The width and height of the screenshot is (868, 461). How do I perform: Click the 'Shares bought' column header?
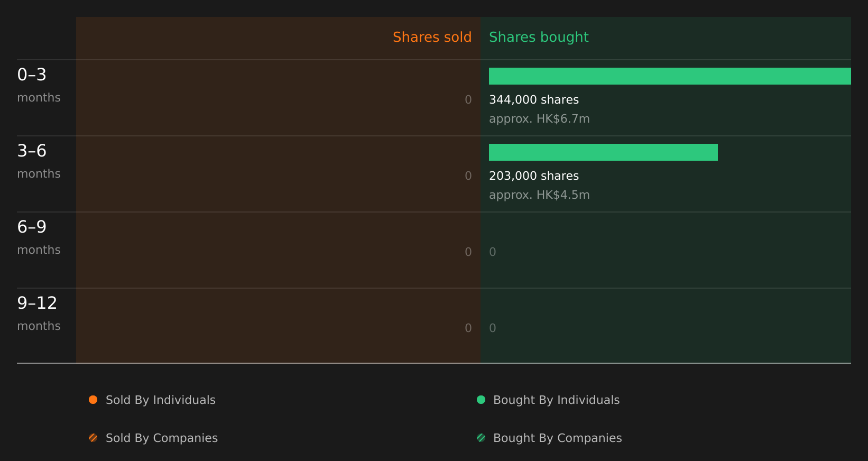pos(539,37)
